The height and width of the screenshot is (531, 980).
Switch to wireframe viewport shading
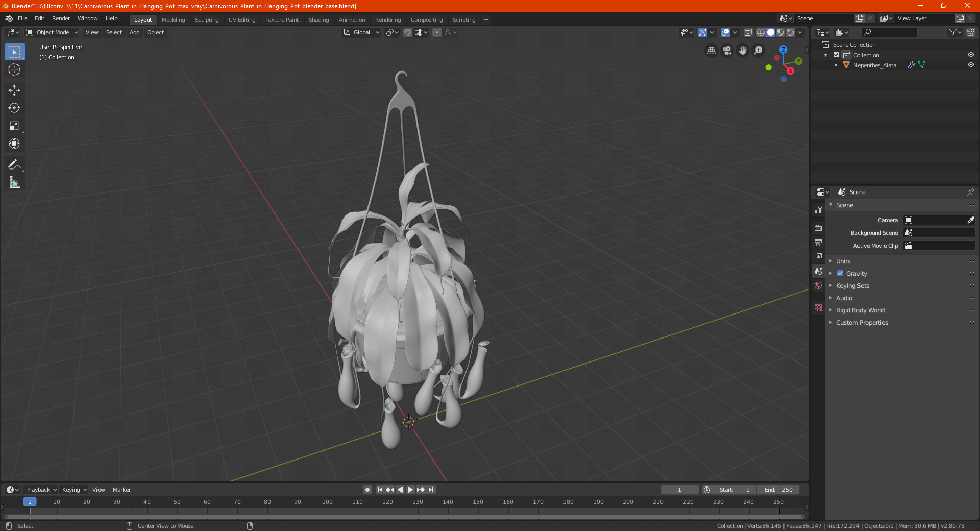761,32
